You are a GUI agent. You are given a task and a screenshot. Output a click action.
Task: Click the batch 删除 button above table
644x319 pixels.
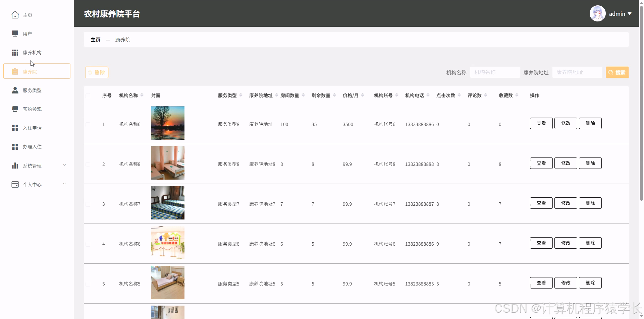[97, 72]
